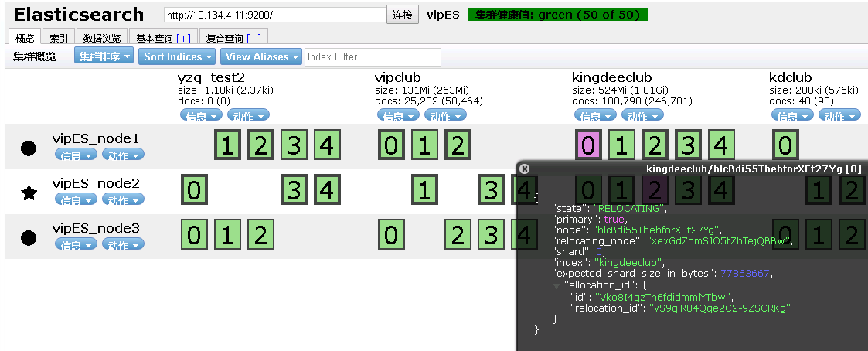Select vipclub shard 0 on vipES_node3
This screenshot has height=351, width=868.
tap(391, 235)
